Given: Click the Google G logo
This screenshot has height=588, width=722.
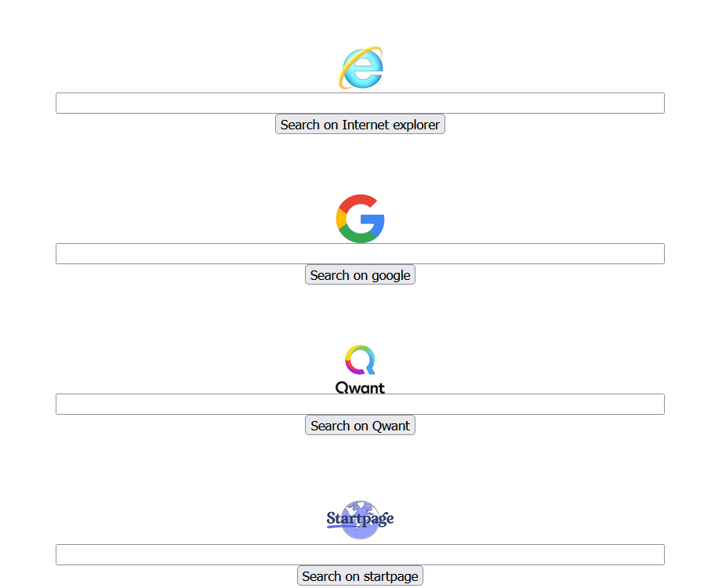Looking at the screenshot, I should pyautogui.click(x=360, y=219).
